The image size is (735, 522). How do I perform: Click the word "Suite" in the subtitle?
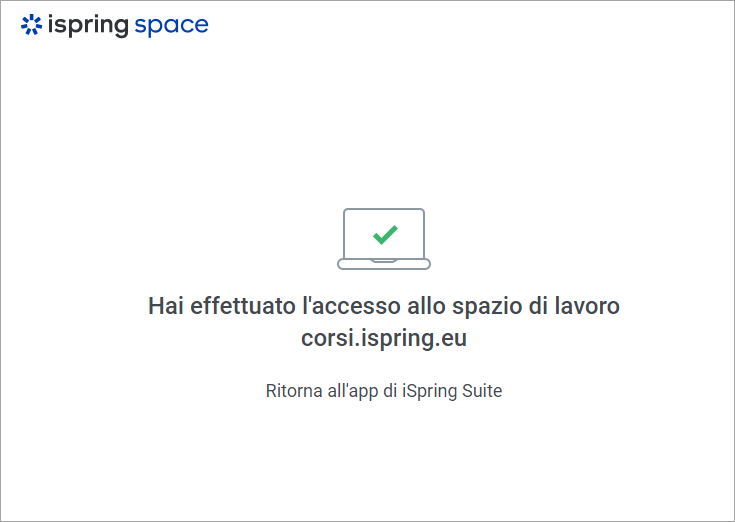483,391
